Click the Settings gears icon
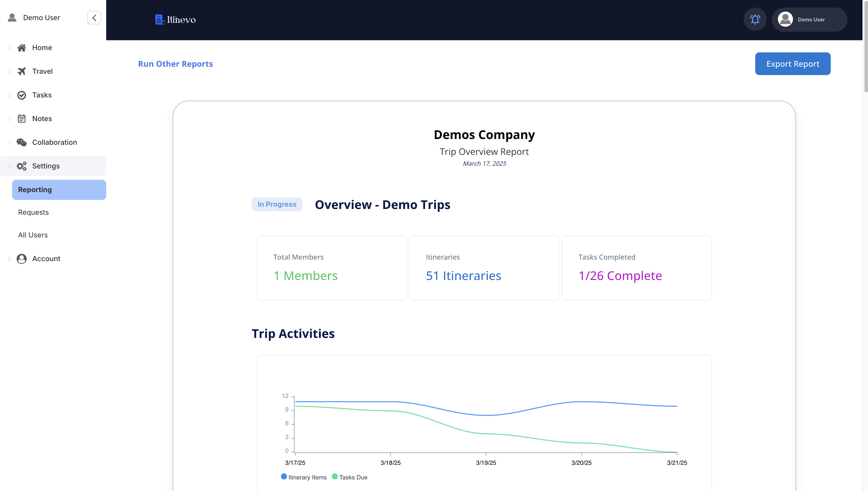Screen dimensions: 868x491 22,166
